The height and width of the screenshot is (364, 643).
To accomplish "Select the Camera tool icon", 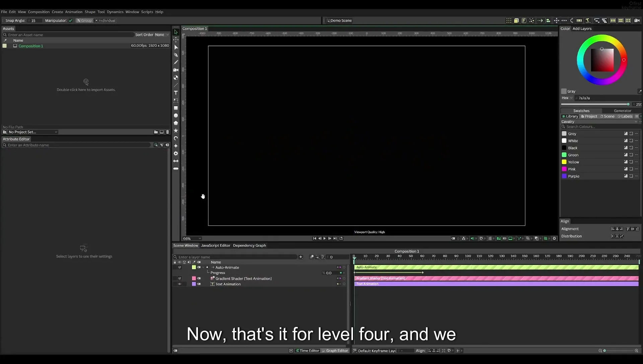I will (176, 70).
